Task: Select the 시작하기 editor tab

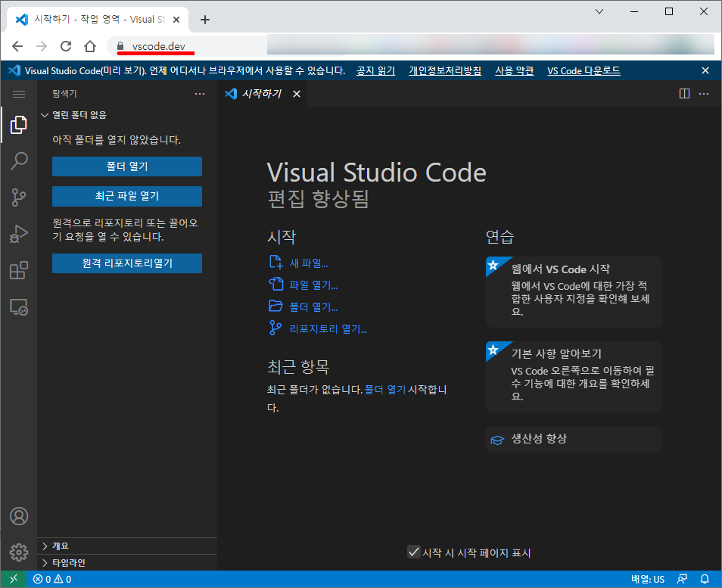Action: 262,94
